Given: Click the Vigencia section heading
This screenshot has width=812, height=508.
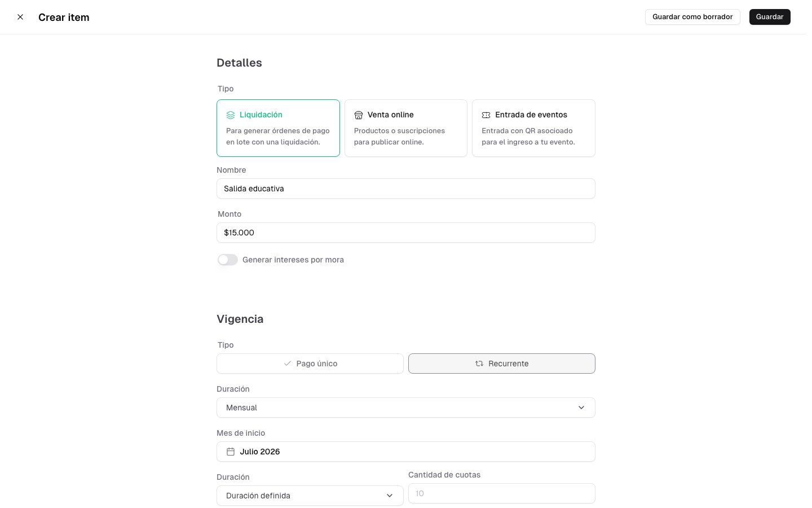Looking at the screenshot, I should [240, 319].
